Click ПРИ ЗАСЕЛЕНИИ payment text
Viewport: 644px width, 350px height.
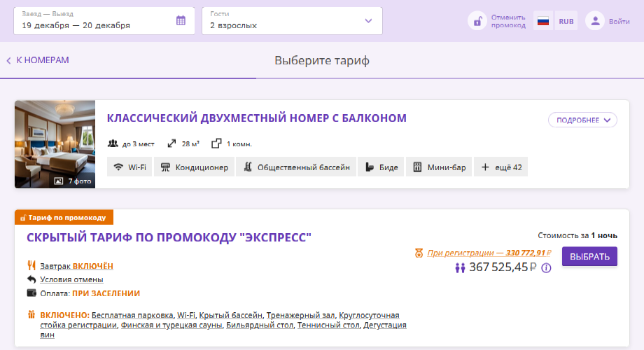pyautogui.click(x=106, y=293)
